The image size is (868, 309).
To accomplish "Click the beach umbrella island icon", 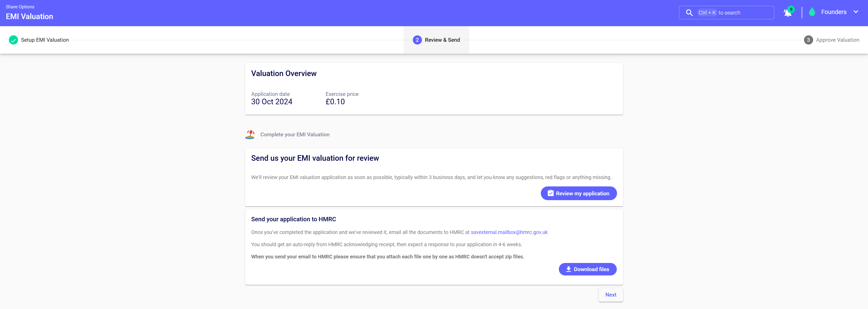I will click(250, 135).
